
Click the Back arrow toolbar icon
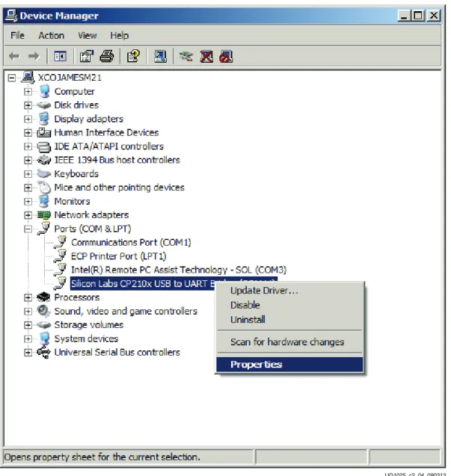pos(14,56)
